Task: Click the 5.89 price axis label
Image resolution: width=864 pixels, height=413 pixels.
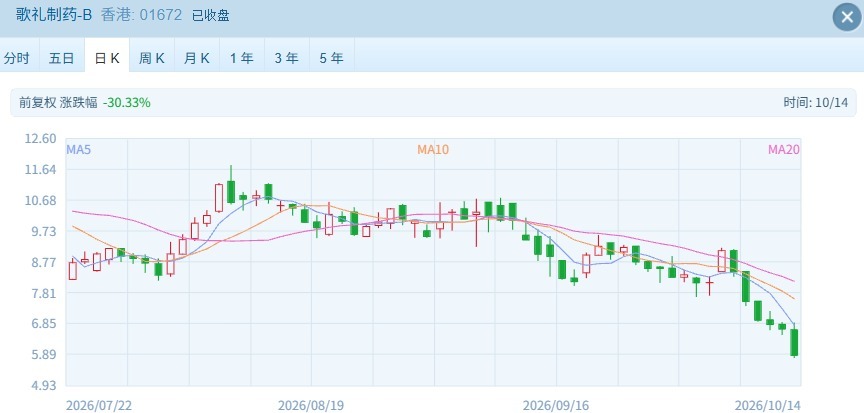Action: (x=44, y=354)
